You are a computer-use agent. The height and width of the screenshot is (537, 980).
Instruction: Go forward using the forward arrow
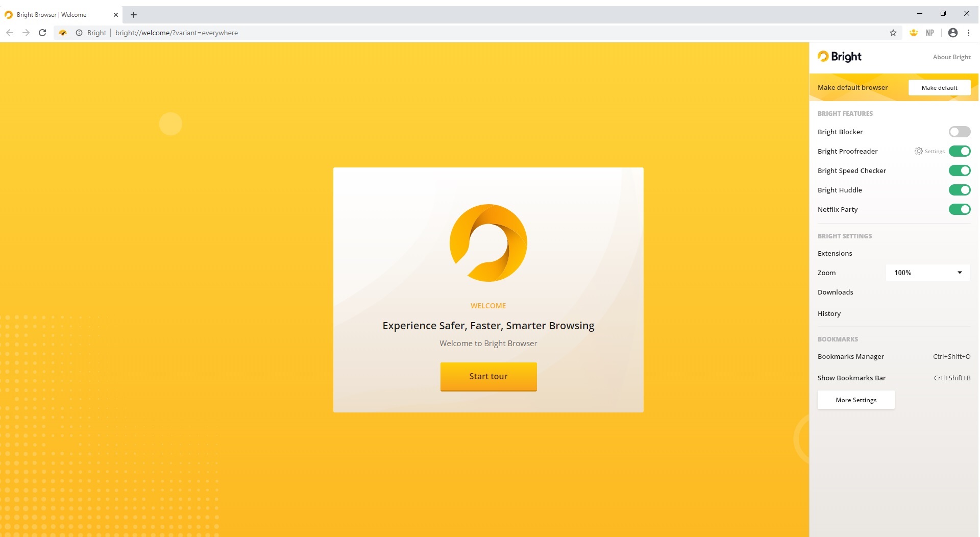[x=26, y=33]
